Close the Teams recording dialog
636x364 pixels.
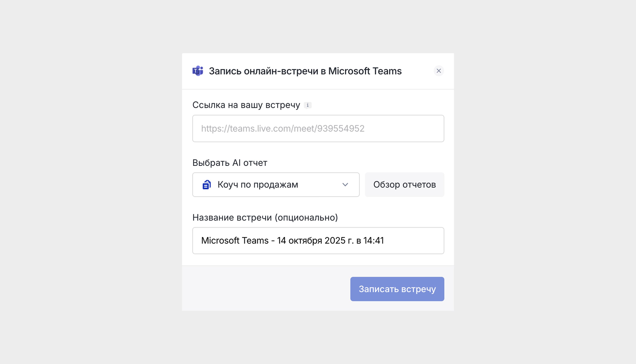coord(439,71)
